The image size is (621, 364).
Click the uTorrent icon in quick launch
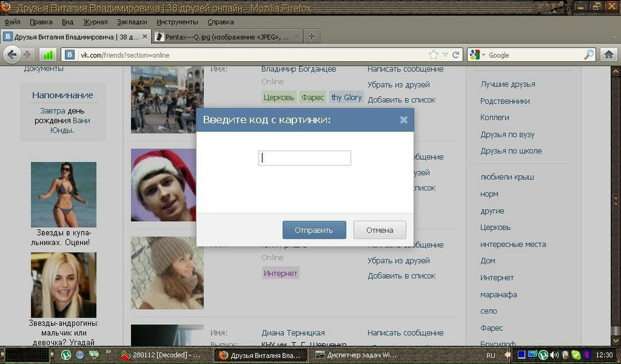[66, 355]
